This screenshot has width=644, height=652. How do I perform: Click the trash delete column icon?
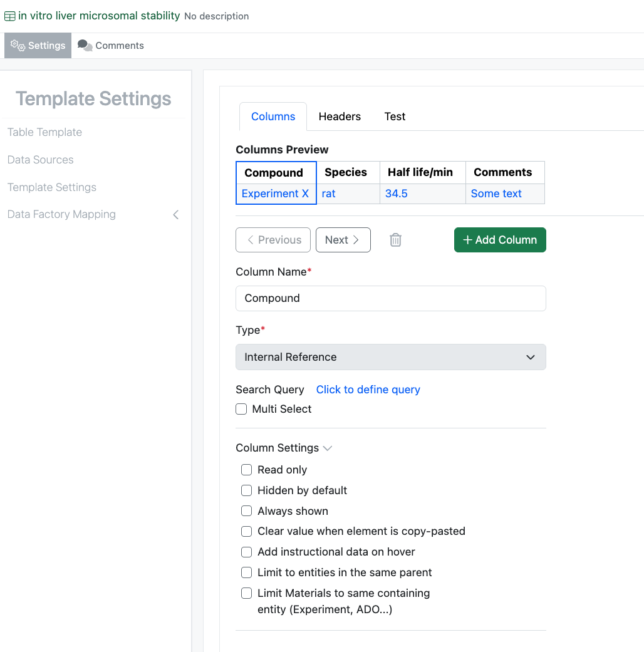tap(395, 240)
